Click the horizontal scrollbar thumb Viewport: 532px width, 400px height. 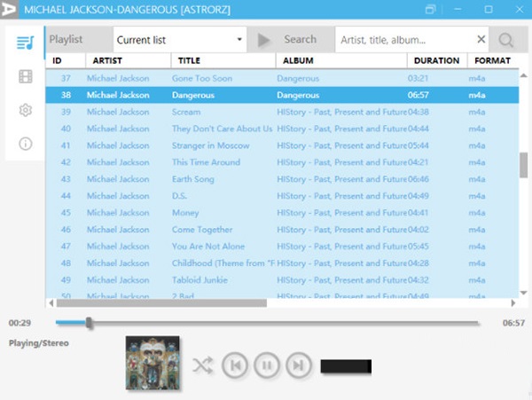click(x=161, y=302)
